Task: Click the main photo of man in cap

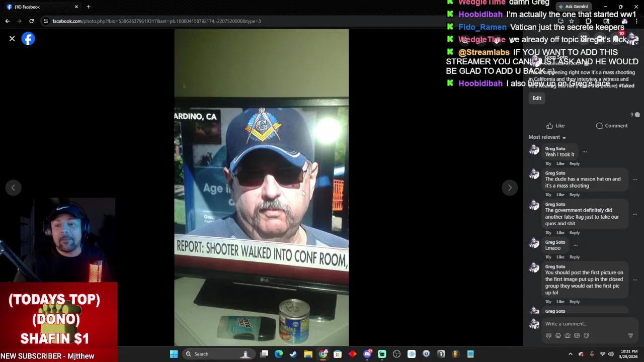Action: [262, 188]
